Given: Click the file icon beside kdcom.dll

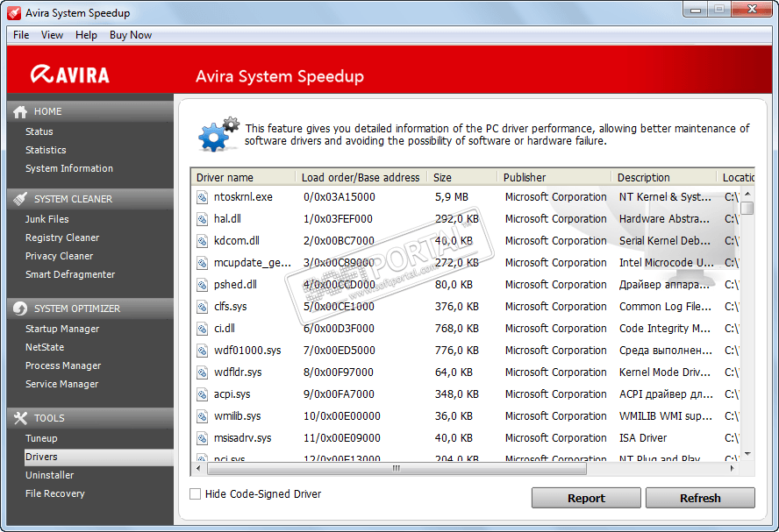Looking at the screenshot, I should point(202,241).
